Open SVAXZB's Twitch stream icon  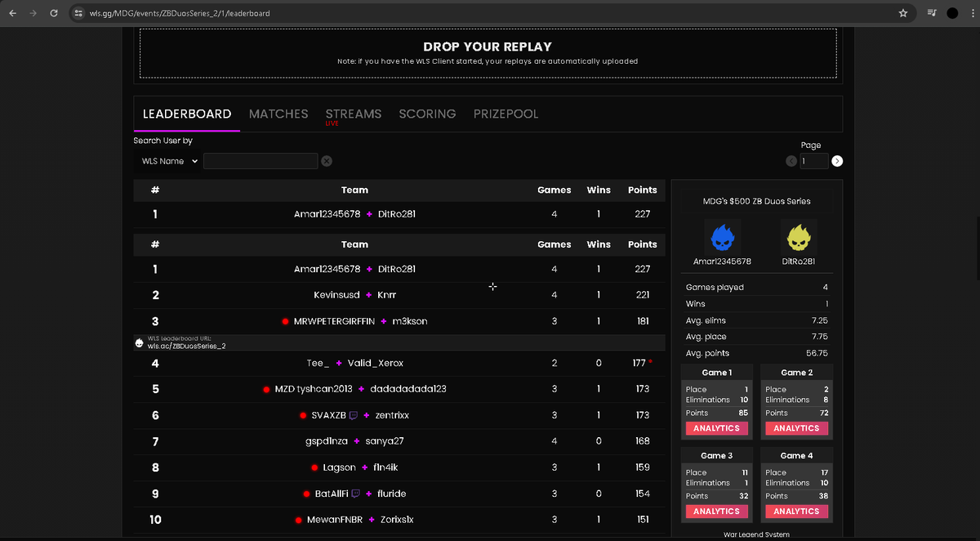[x=354, y=415]
